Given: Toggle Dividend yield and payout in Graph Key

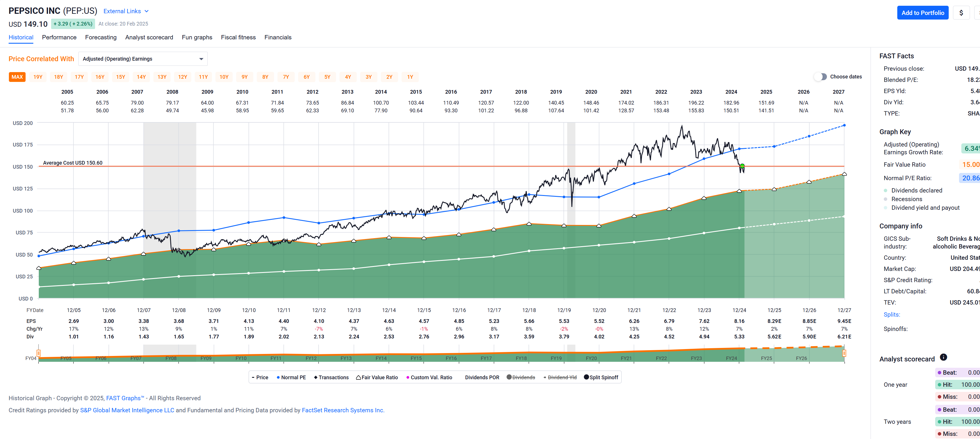Looking at the screenshot, I should click(x=921, y=208).
